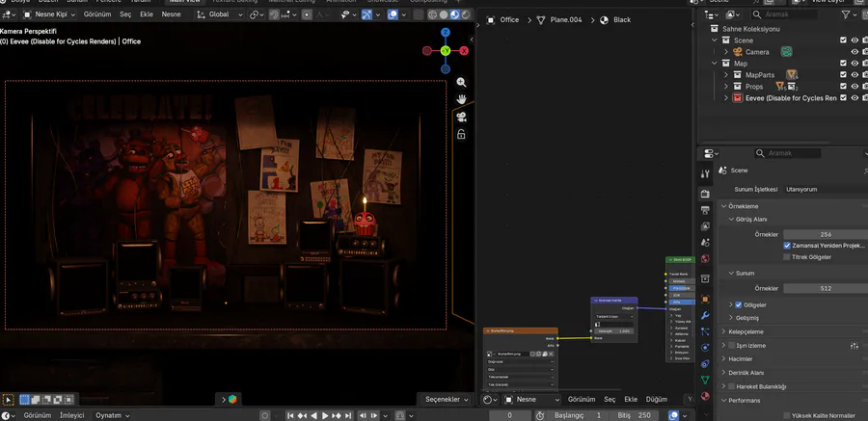The width and height of the screenshot is (868, 421).
Task: Toggle Zamansal Yeniden Projeksiyon checkbox
Action: point(787,246)
